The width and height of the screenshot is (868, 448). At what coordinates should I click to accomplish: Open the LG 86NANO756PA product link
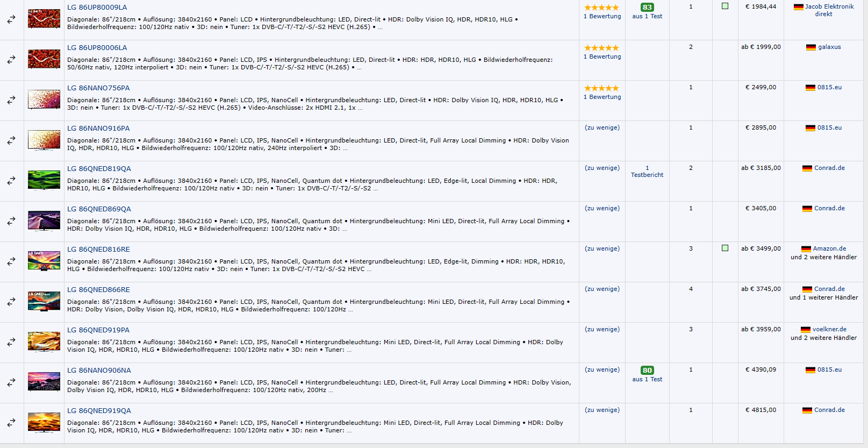[x=98, y=88]
